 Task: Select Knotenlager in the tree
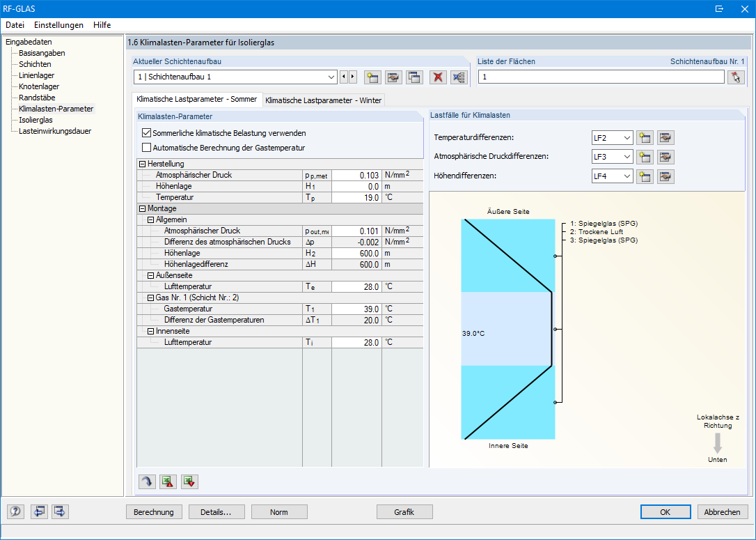pos(39,86)
